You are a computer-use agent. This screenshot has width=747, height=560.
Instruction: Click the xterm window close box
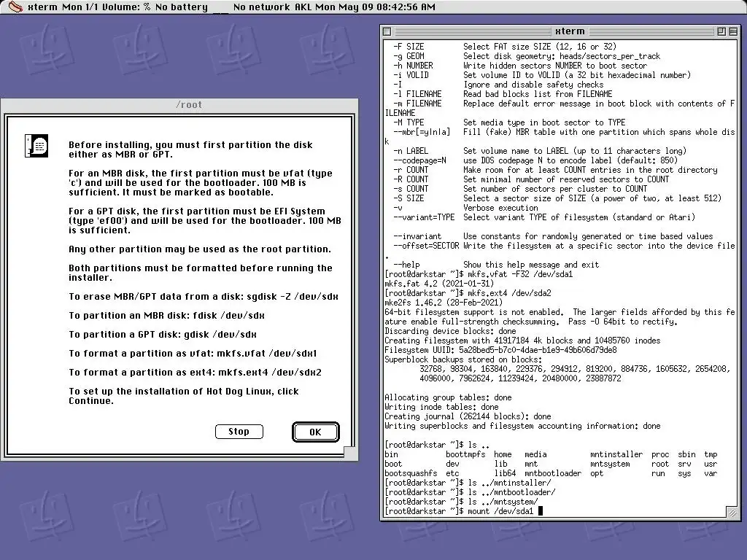pos(387,31)
